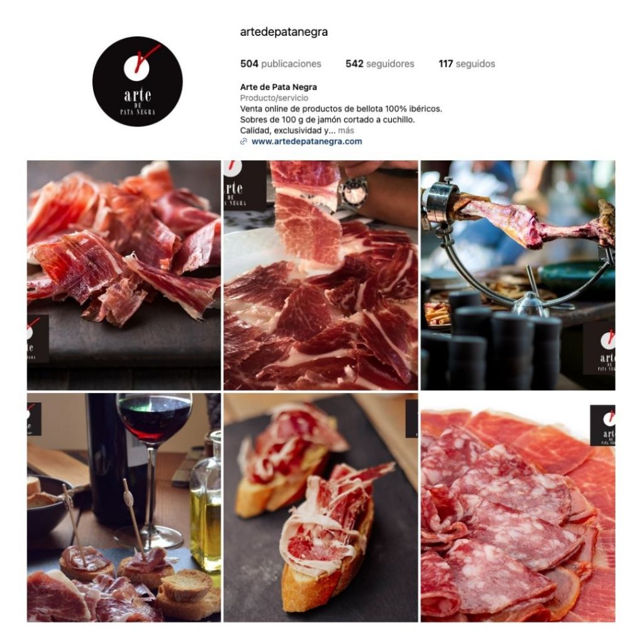
Task: View the 117 seguidos list
Action: 467,64
